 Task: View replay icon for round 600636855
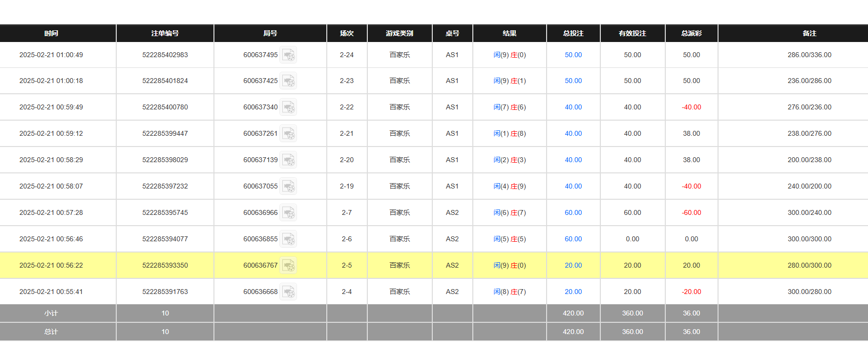(288, 239)
